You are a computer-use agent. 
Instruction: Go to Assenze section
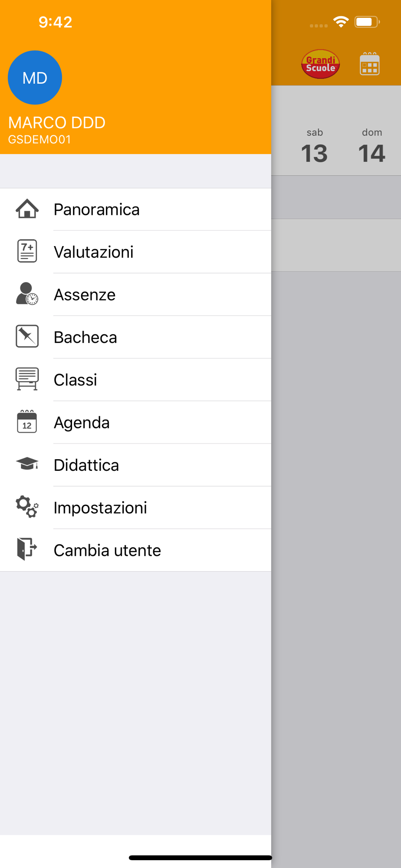[135, 294]
